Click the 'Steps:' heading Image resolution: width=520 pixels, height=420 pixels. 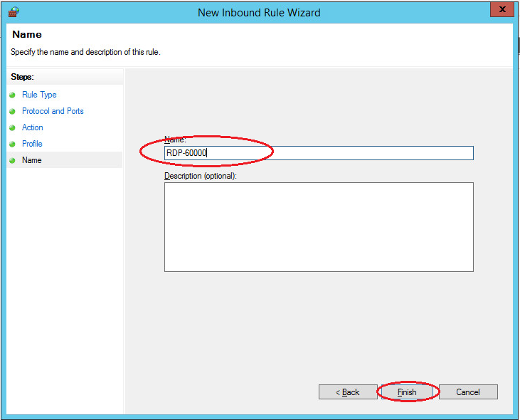[22, 77]
